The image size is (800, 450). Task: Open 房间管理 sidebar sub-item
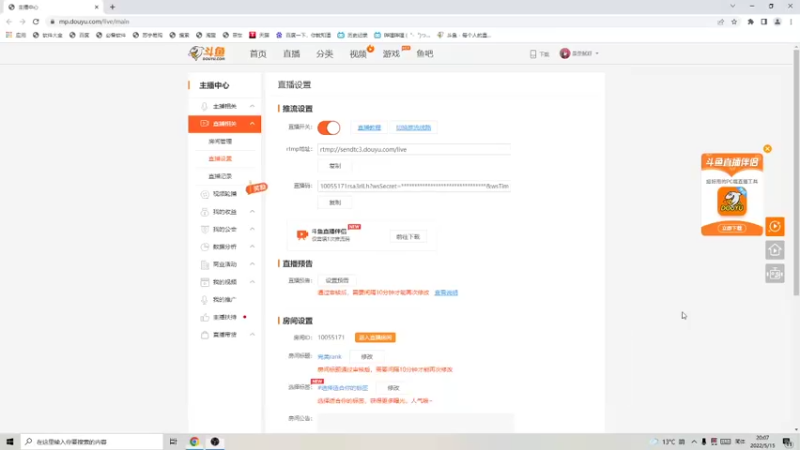click(220, 141)
